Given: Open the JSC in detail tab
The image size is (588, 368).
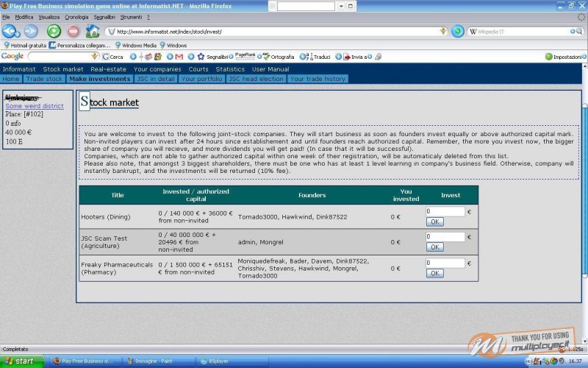Looking at the screenshot, I should coord(156,79).
